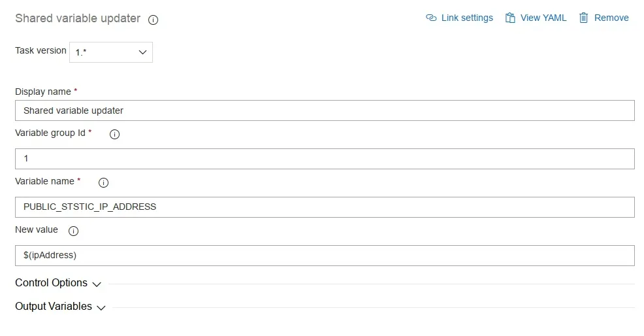Select the New value input box
The height and width of the screenshot is (336, 644).
[325, 255]
